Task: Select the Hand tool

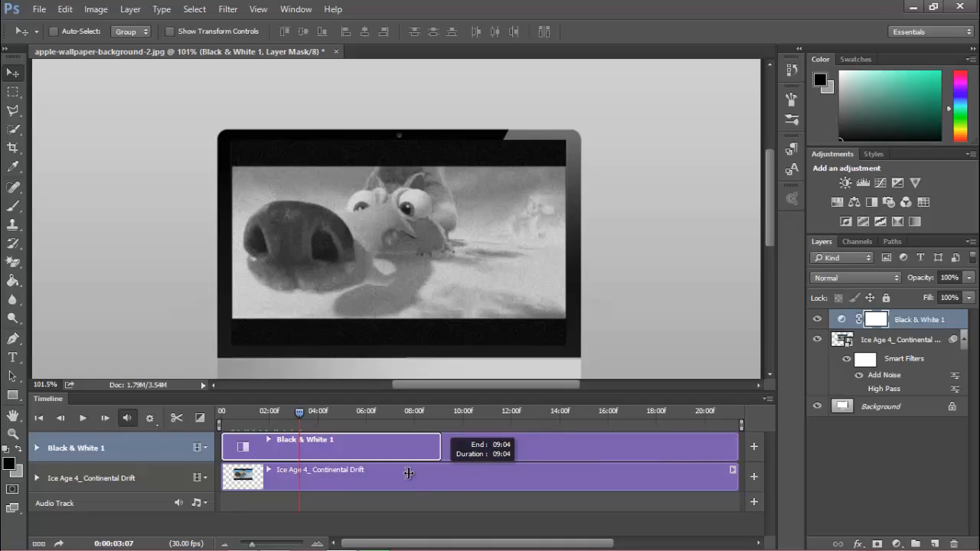Action: [13, 416]
